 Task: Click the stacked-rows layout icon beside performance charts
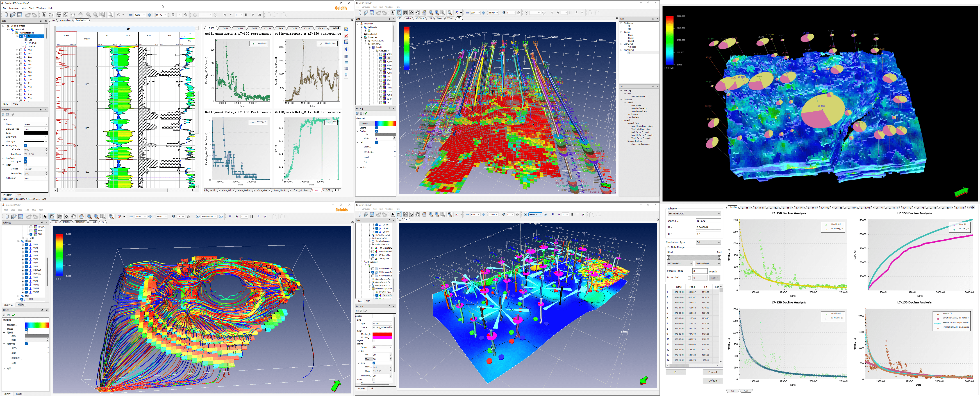346,62
